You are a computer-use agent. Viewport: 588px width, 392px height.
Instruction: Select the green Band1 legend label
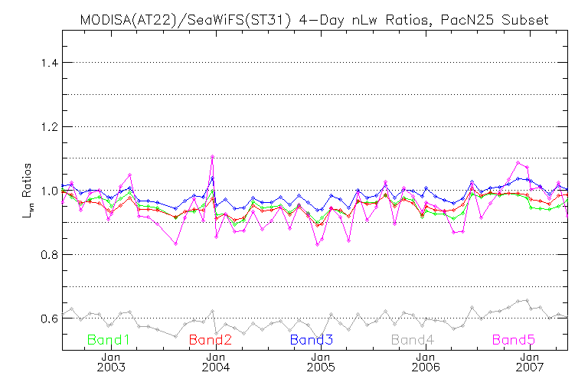[109, 340]
